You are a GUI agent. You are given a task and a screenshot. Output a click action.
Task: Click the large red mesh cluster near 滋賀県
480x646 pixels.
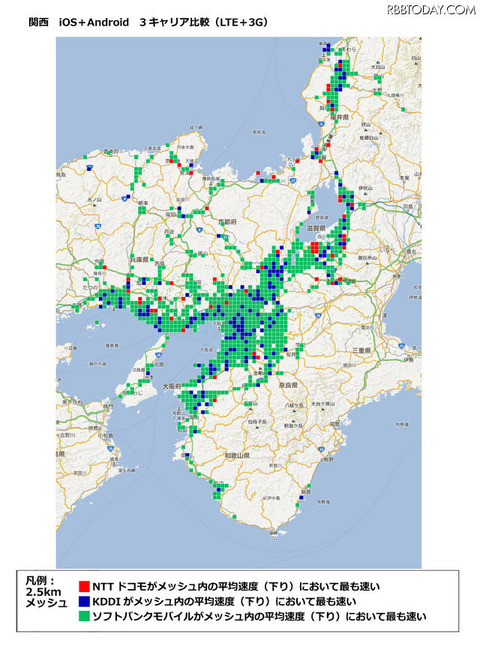pyautogui.click(x=314, y=248)
